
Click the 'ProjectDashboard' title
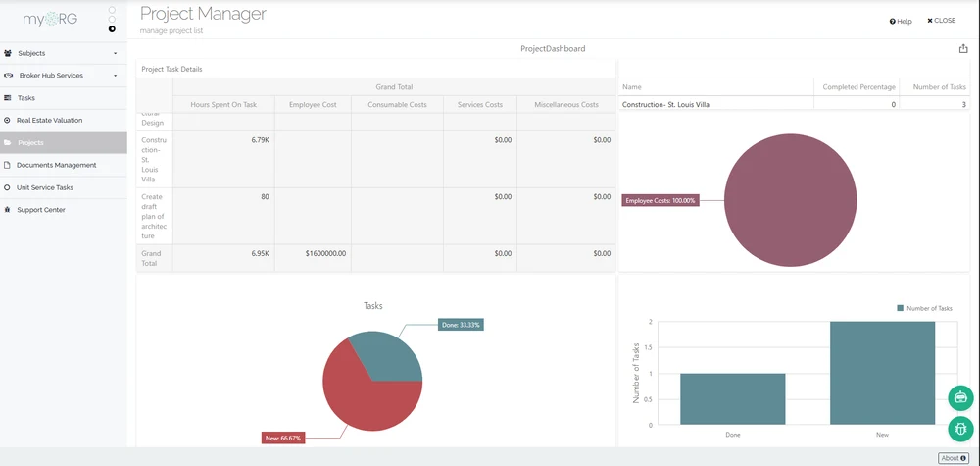(553, 48)
